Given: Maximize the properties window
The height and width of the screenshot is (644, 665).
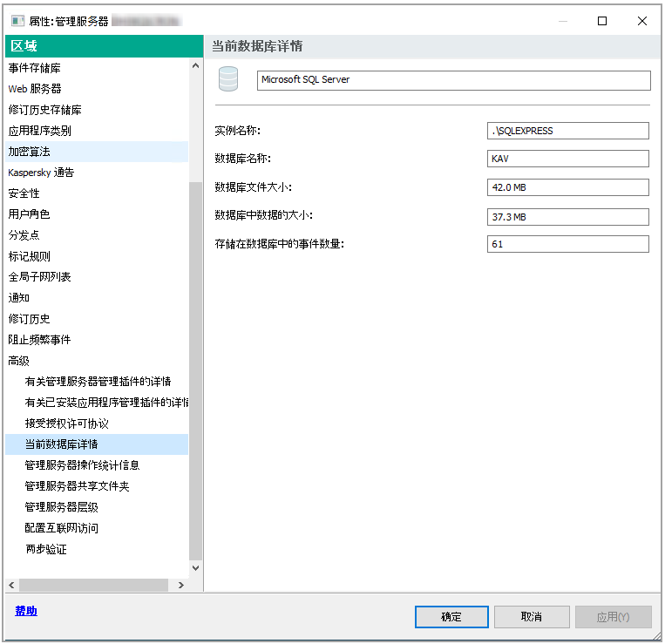Looking at the screenshot, I should pyautogui.click(x=601, y=21).
